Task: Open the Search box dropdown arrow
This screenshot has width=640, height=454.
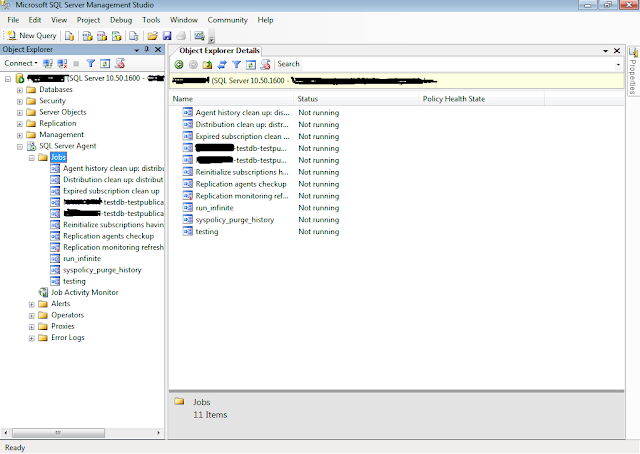Action: point(618,65)
